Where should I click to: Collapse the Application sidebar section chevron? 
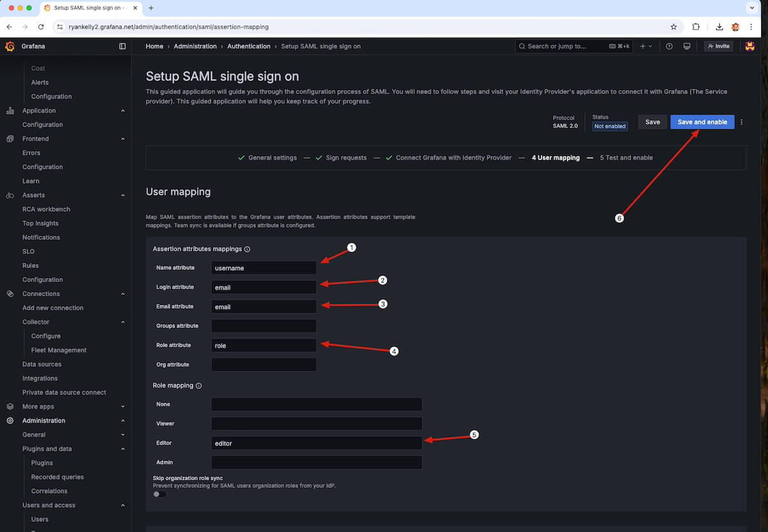(122, 111)
